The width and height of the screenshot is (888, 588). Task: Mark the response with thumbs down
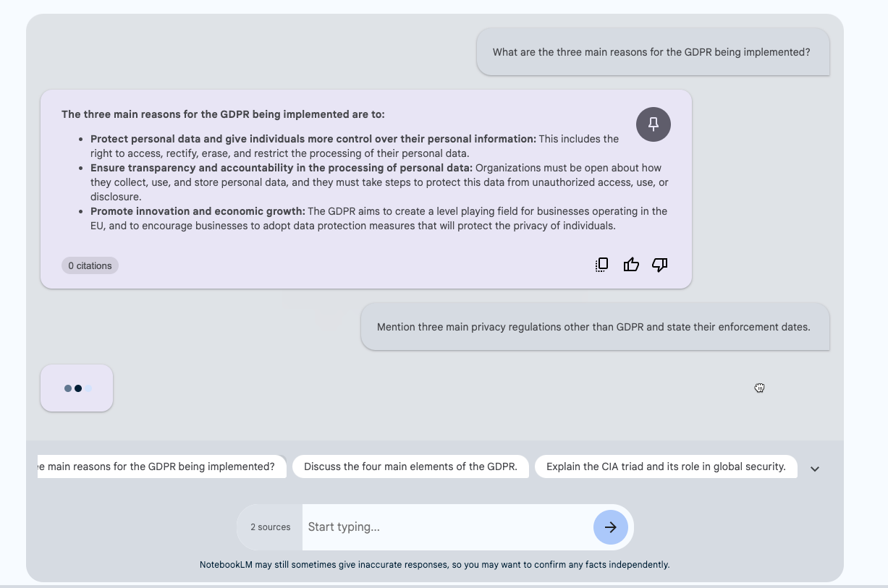pyautogui.click(x=659, y=265)
